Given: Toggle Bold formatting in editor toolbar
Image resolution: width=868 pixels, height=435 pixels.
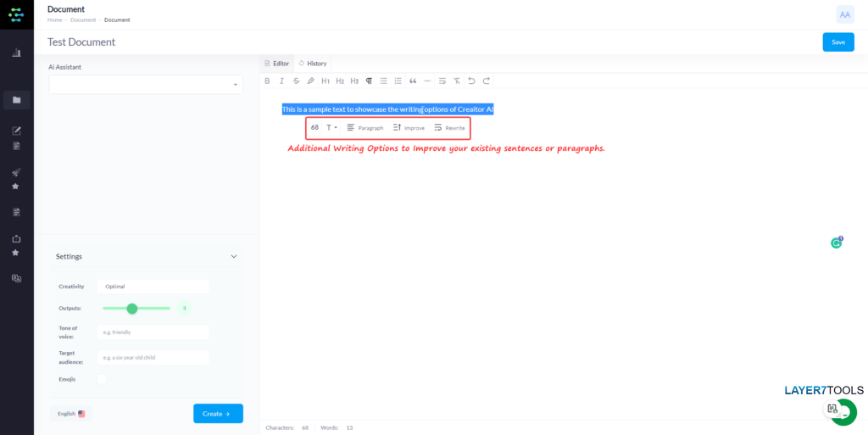Looking at the screenshot, I should 267,81.
